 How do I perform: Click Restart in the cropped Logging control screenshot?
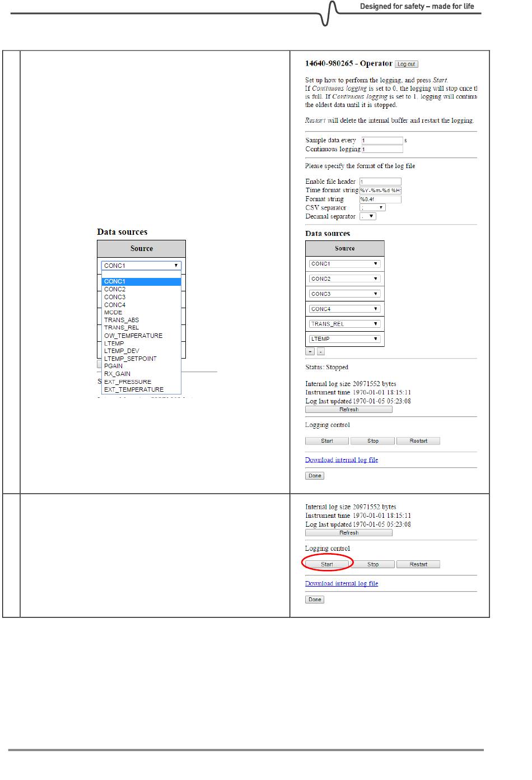(x=418, y=565)
